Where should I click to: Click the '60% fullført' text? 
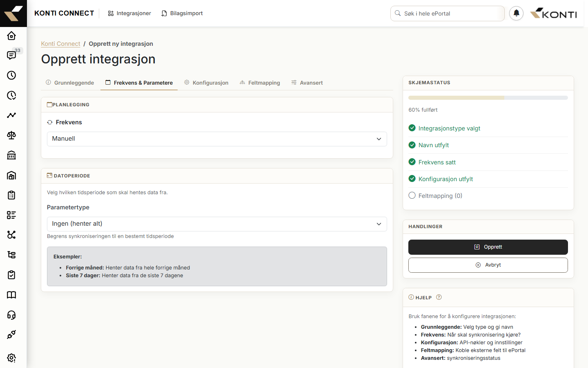(423, 110)
